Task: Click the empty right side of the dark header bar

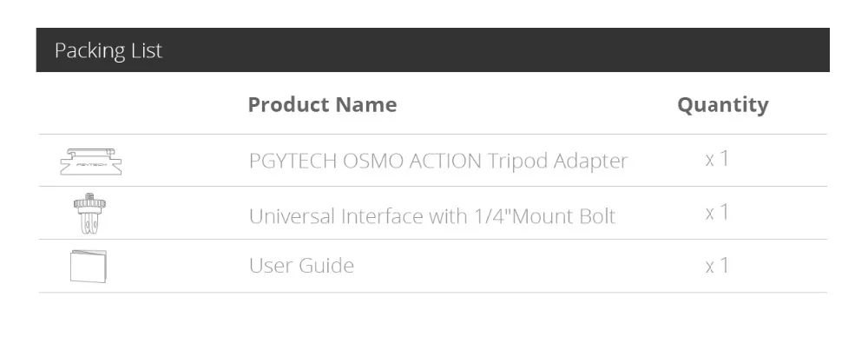Action: click(608, 50)
